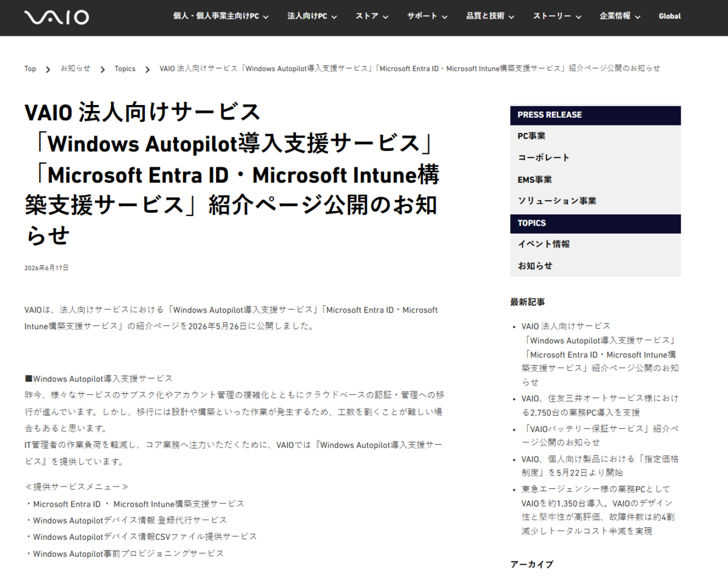Open article on 住友三井オートサービス 2,750台 PC導入

point(600,405)
